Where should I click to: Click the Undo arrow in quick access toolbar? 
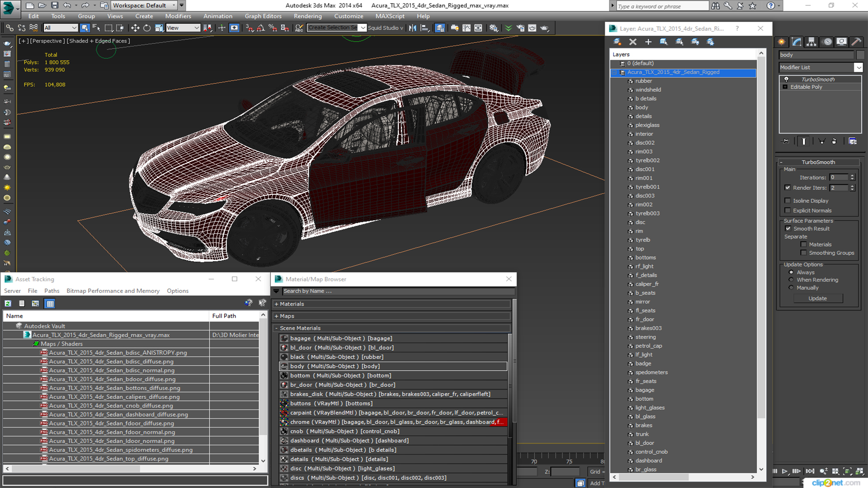[x=67, y=5]
